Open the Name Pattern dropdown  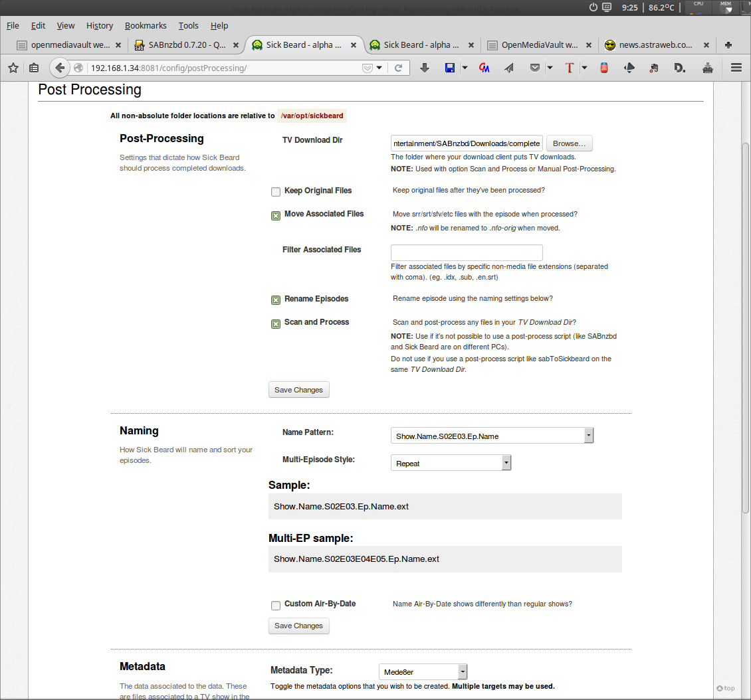492,436
